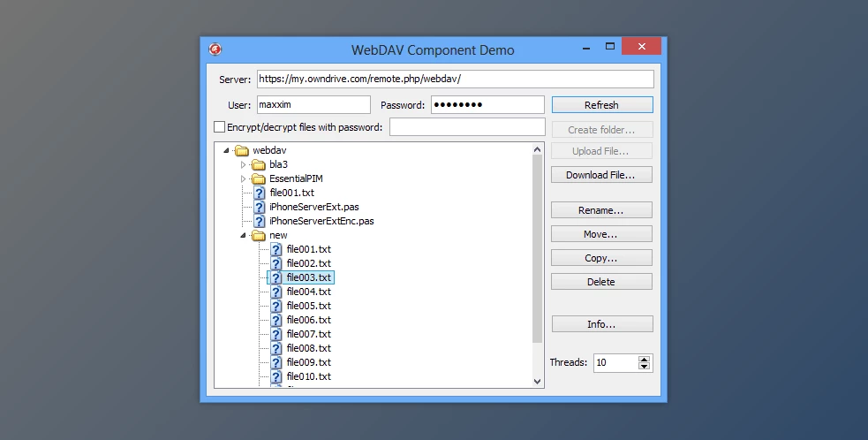Click the file icon of file008.txt
The width and height of the screenshot is (868, 440).
tap(276, 348)
